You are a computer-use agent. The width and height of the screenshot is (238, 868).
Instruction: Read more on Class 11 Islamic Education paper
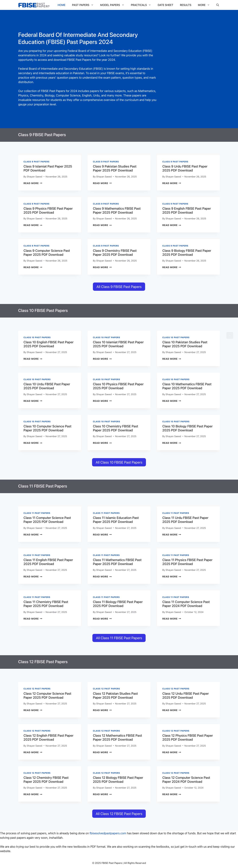(102, 534)
